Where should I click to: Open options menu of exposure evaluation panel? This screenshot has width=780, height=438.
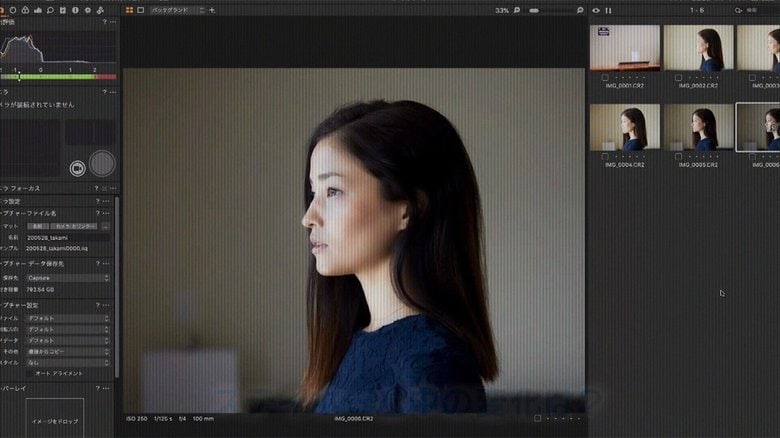click(x=113, y=22)
